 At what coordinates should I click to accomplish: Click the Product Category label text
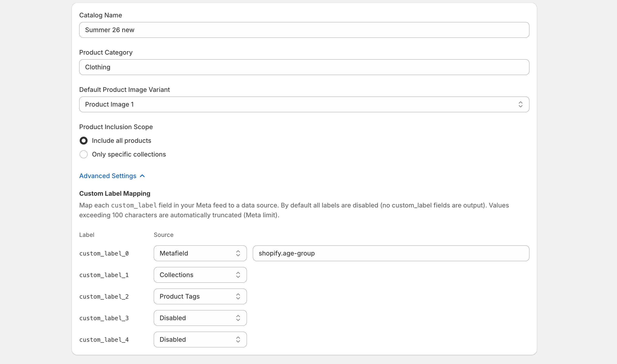click(x=106, y=52)
